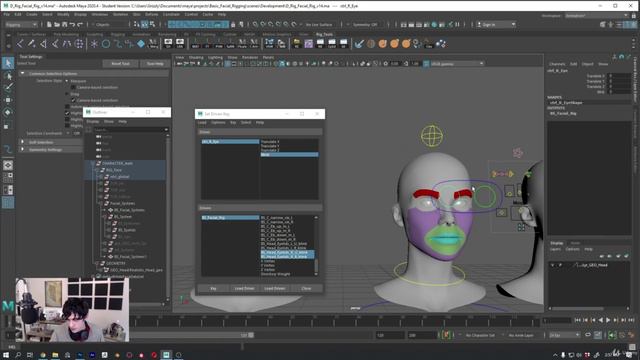Expand the Symmetry Settings section
The height and width of the screenshot is (360, 640).
23,149
